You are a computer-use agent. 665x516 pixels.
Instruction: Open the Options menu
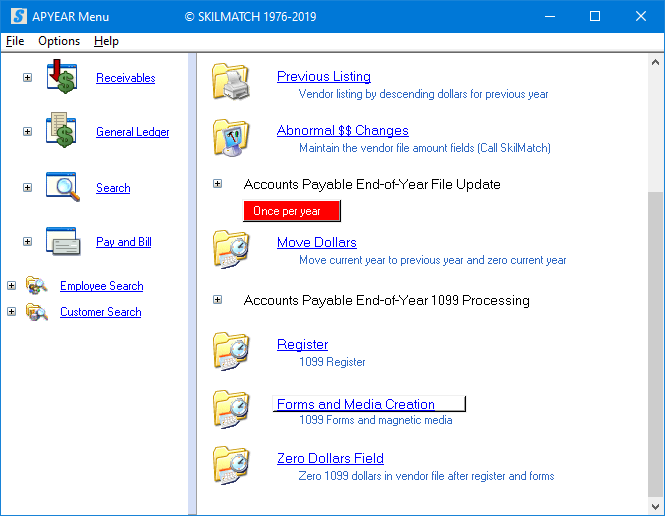pos(59,41)
